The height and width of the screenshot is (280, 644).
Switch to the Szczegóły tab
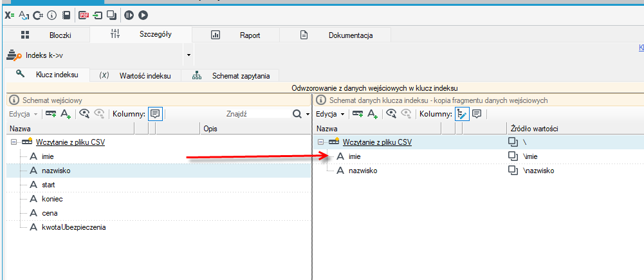pos(140,35)
